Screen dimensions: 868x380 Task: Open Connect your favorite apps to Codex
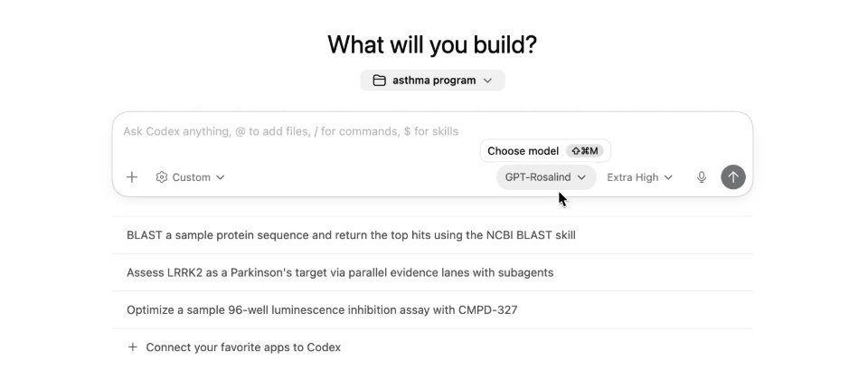[243, 347]
